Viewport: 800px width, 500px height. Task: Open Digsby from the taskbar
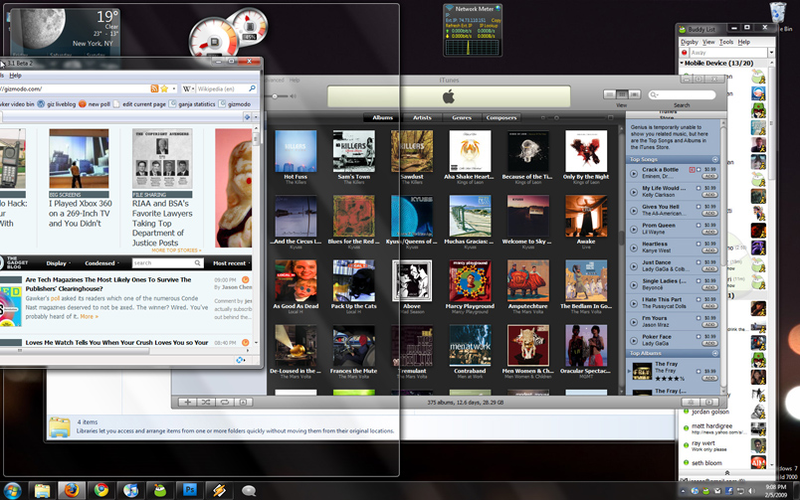pos(160,490)
